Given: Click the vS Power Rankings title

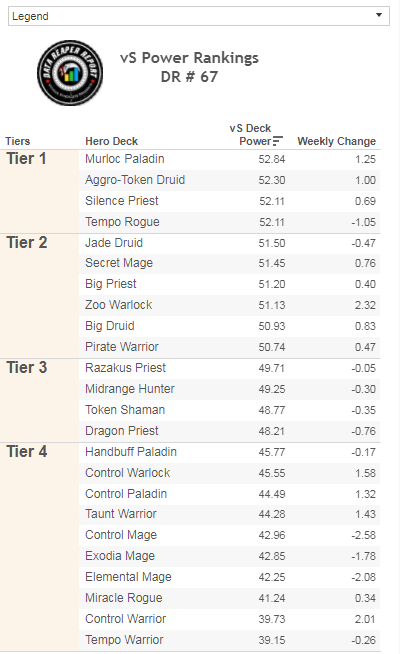Looking at the screenshot, I should coord(189,58).
